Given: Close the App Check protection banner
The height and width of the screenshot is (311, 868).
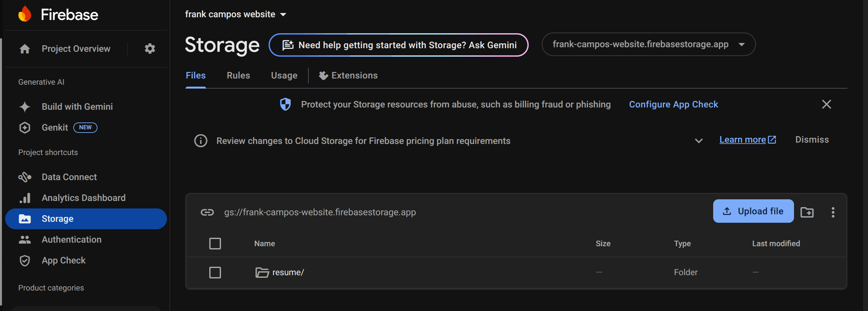Looking at the screenshot, I should pyautogui.click(x=827, y=104).
